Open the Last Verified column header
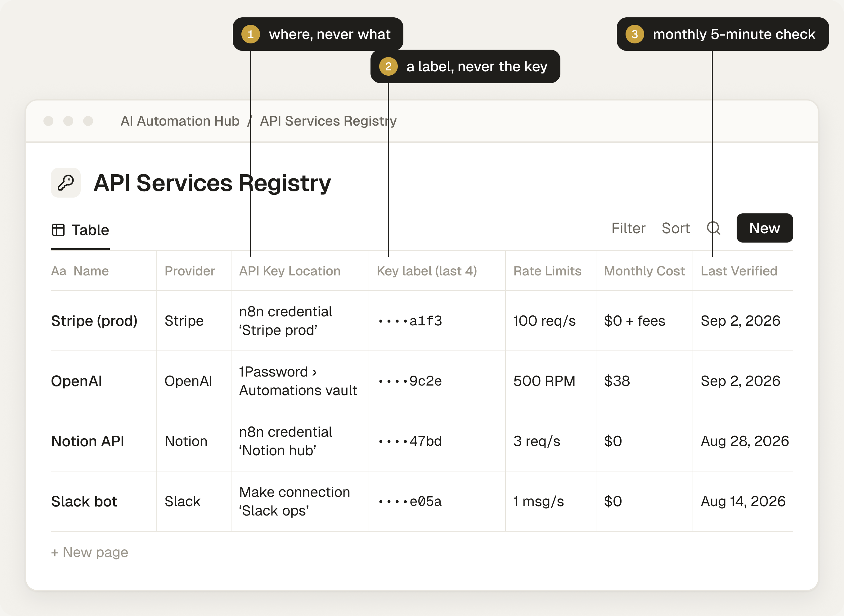Image resolution: width=844 pixels, height=616 pixels. click(739, 271)
